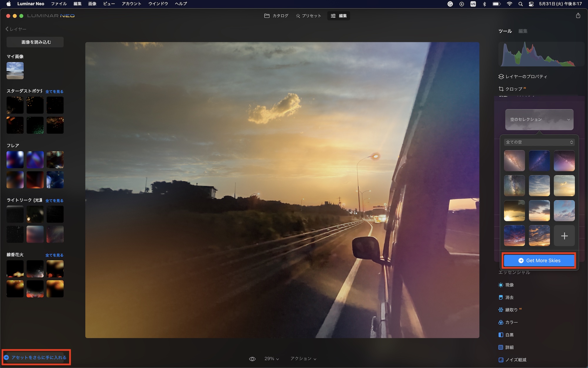Open the プリセット presets tab
Viewport: 588px width, 368px height.
pos(308,16)
